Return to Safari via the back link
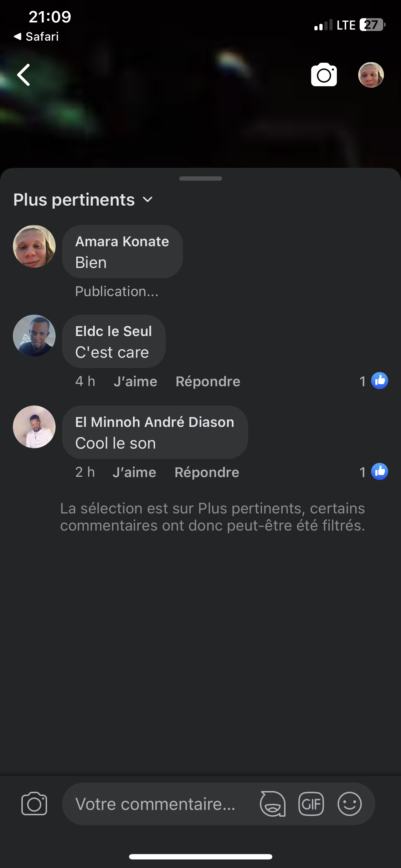401x868 pixels. point(36,36)
